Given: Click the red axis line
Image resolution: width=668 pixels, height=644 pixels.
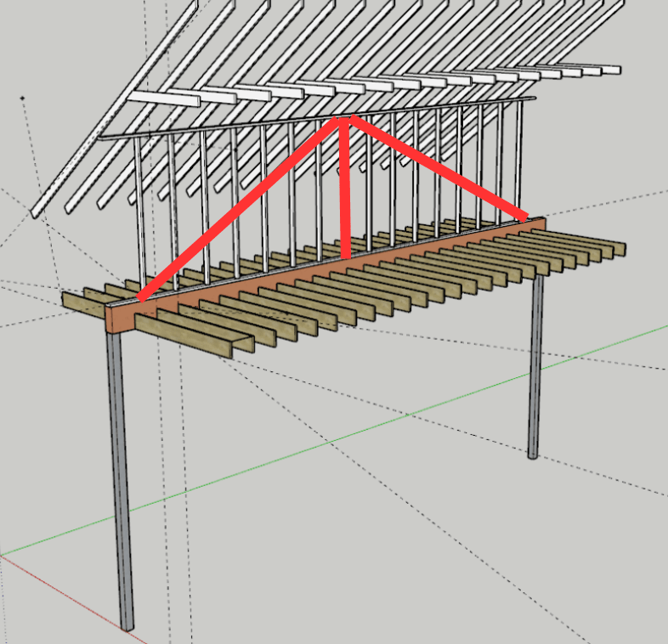Looking at the screenshot, I should [72, 599].
